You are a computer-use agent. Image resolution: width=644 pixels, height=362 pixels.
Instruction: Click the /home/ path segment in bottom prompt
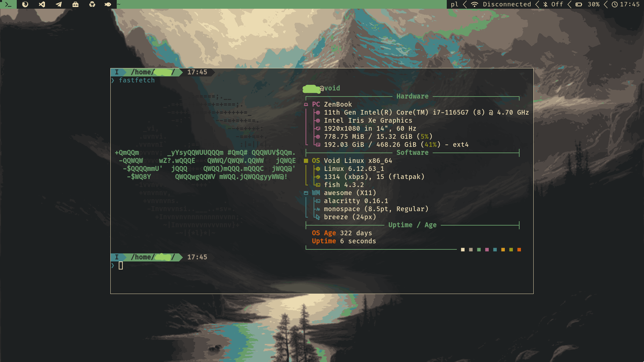(143, 257)
